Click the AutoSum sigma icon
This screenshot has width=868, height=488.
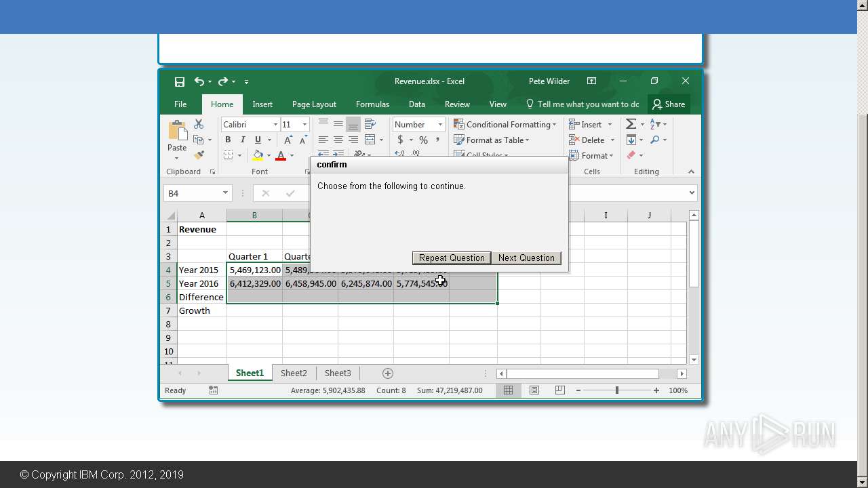pos(631,124)
